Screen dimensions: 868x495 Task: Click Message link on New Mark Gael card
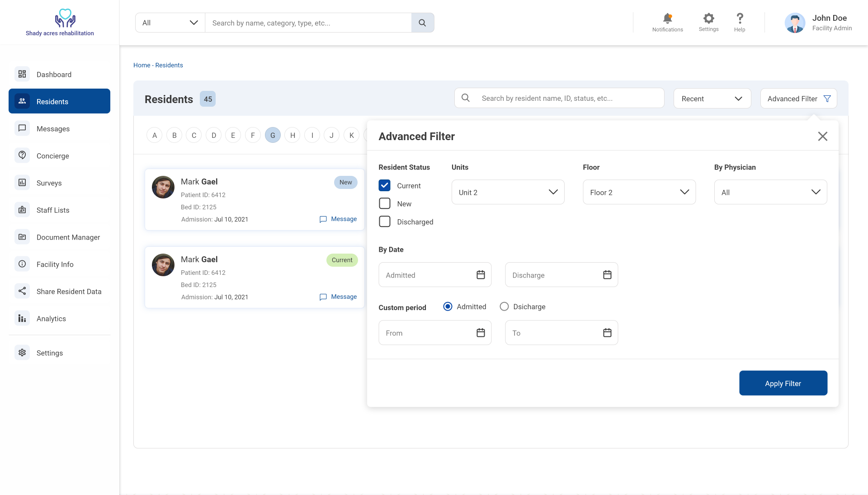coord(338,219)
